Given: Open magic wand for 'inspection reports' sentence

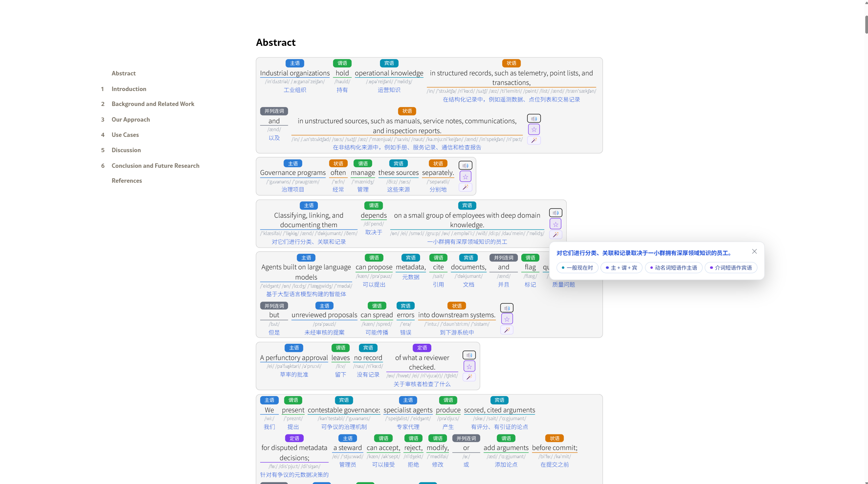Looking at the screenshot, I should pos(534,140).
